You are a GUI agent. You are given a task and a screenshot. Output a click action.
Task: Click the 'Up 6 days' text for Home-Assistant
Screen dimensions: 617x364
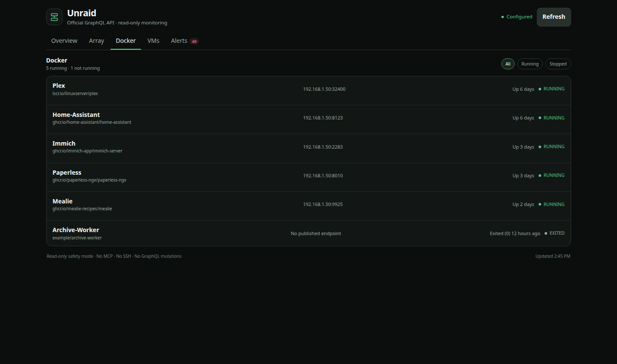tap(523, 118)
